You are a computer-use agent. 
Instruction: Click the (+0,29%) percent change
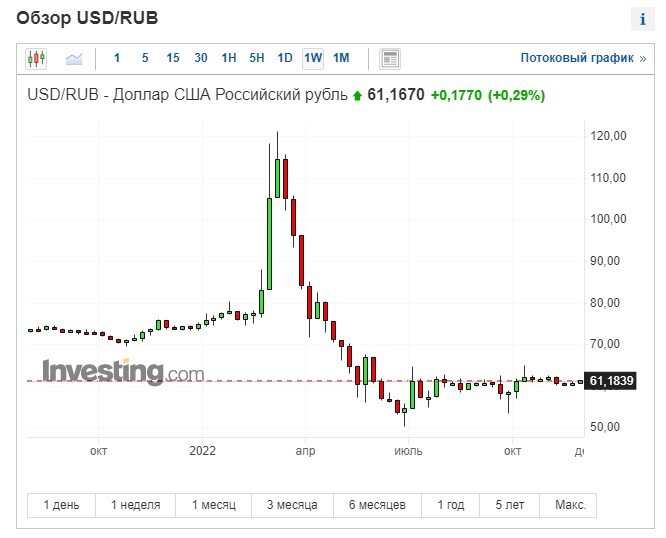point(516,95)
